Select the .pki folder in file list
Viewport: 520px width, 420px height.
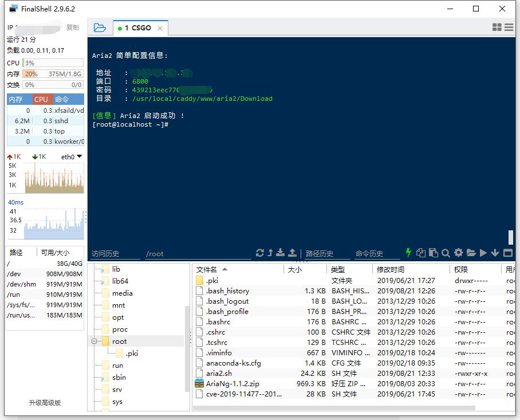click(x=354, y=281)
